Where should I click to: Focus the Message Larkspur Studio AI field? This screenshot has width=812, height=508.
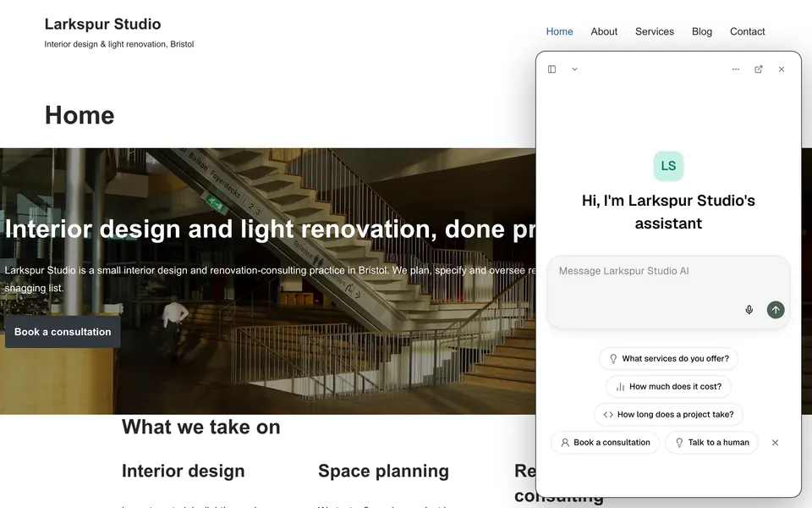668,292
